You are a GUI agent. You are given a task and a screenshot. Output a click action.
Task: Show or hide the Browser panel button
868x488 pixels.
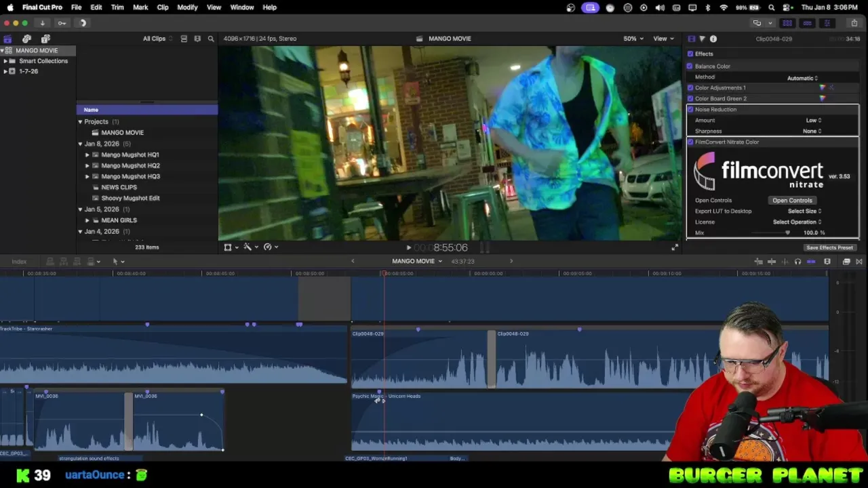point(787,23)
